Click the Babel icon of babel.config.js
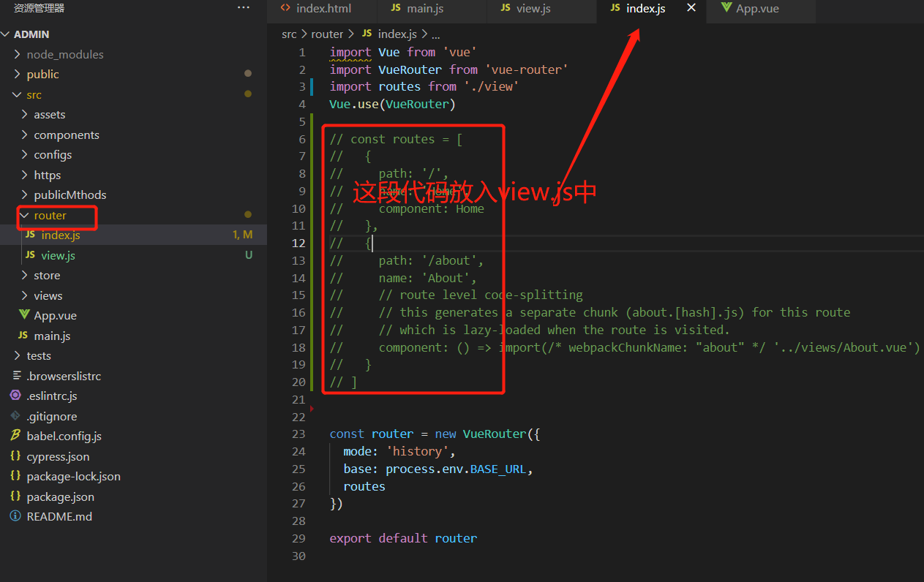 coord(15,436)
